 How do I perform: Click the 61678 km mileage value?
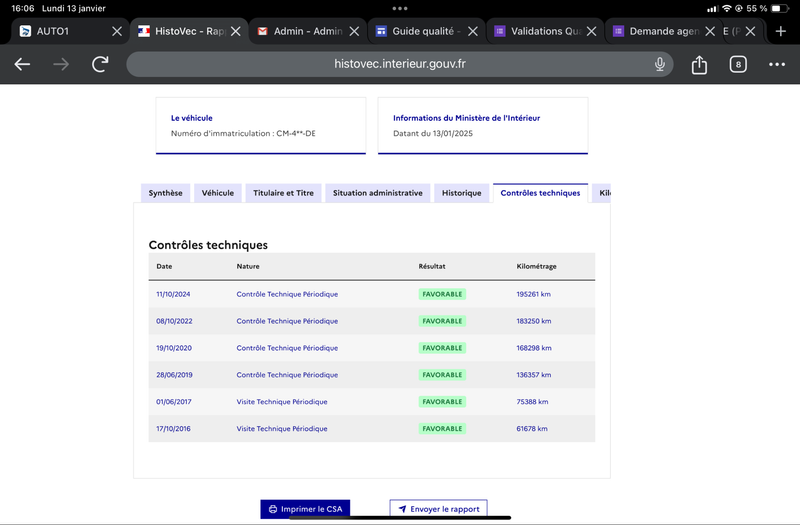click(x=532, y=429)
